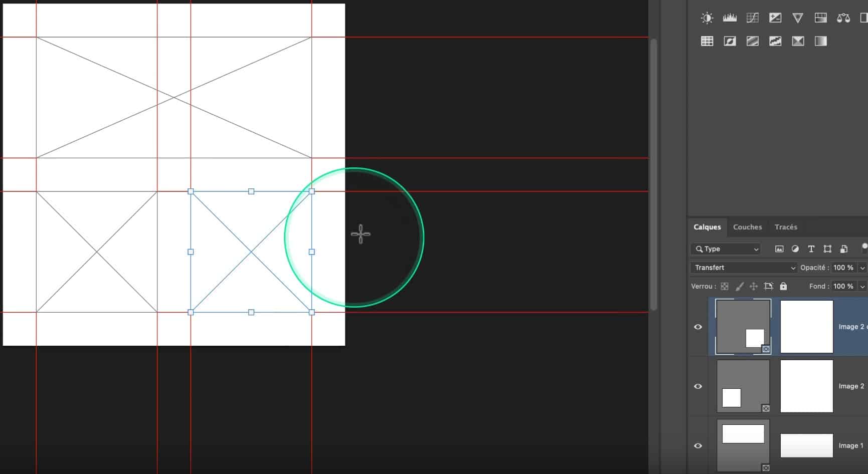Hide the Image 2 copy layer
The height and width of the screenshot is (474, 868).
tap(698, 327)
